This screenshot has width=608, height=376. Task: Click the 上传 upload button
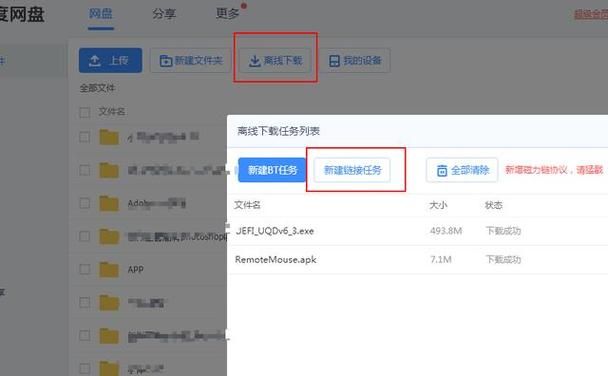point(110,60)
